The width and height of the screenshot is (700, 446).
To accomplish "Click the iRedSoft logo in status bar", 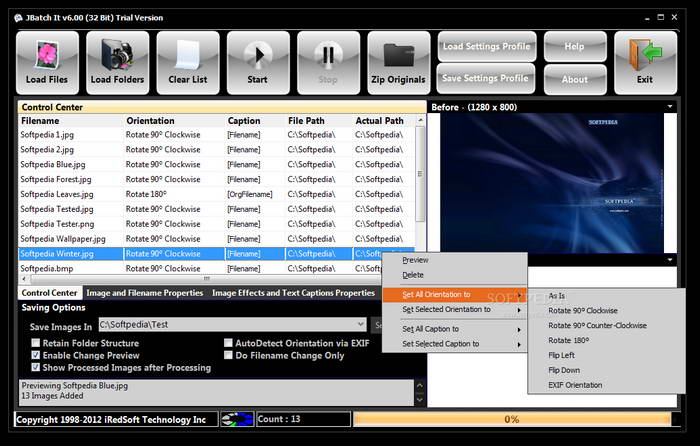I will point(237,419).
